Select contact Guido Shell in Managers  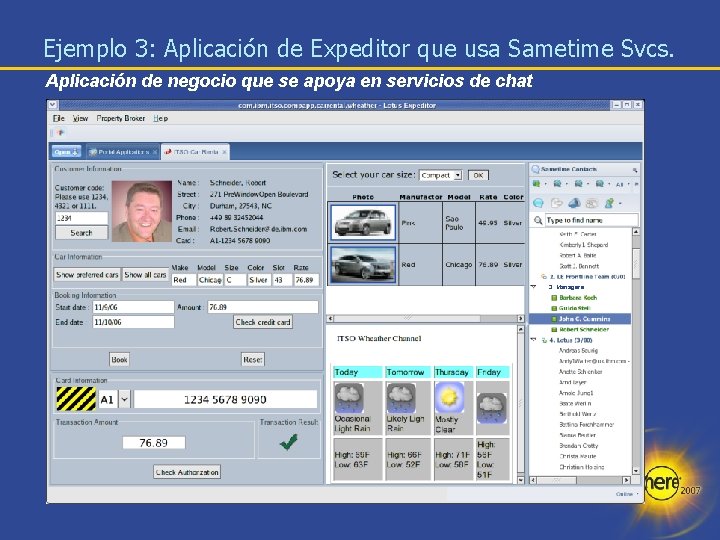(574, 308)
